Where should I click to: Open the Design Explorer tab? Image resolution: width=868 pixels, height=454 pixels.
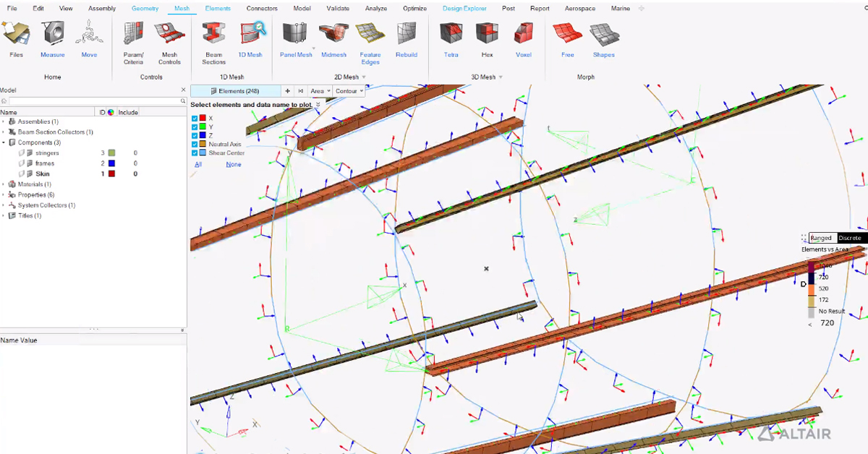pos(464,9)
